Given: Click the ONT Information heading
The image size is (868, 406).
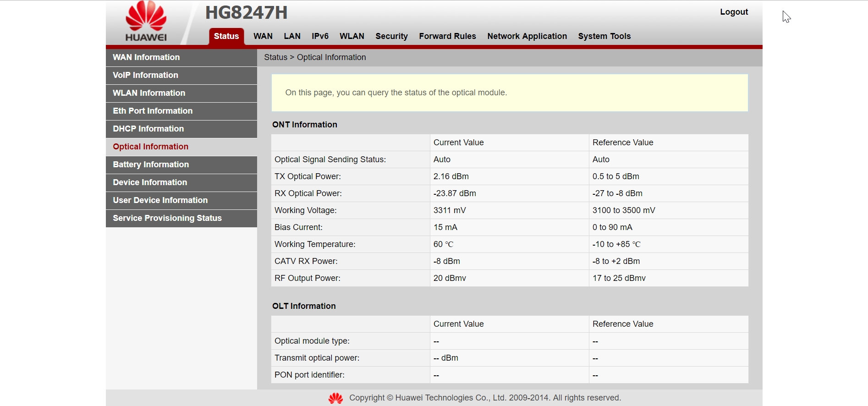Looking at the screenshot, I should pos(305,125).
